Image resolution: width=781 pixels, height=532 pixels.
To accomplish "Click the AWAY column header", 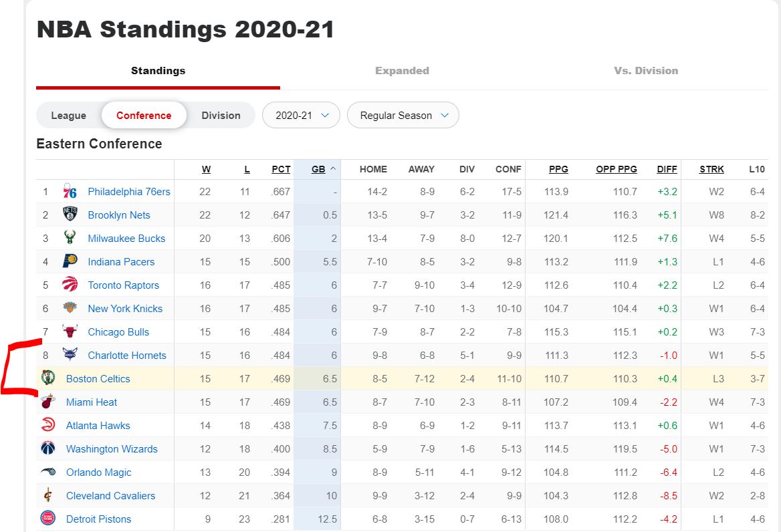I will [421, 169].
